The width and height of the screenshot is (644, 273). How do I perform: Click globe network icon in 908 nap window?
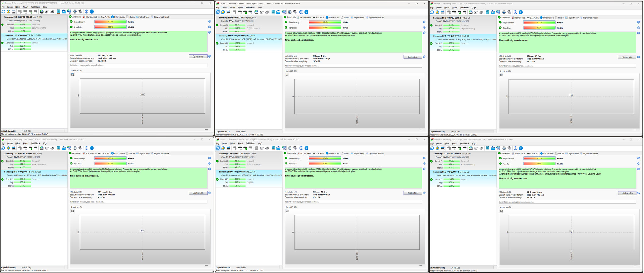click(284, 12)
